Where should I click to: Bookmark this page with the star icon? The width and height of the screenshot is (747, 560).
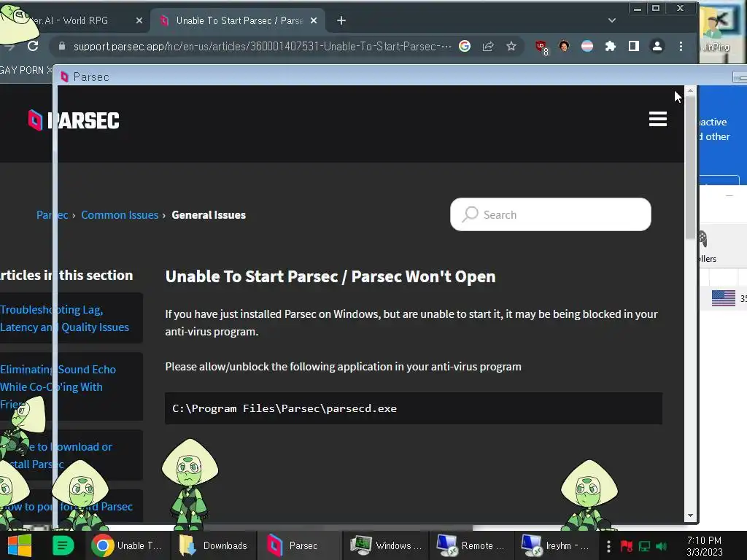tap(511, 46)
